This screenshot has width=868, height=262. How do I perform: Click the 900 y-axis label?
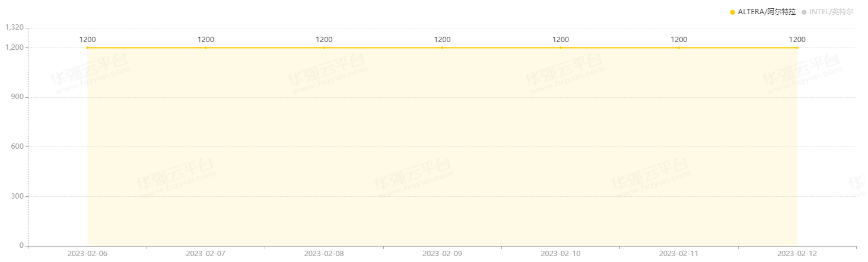(18, 97)
